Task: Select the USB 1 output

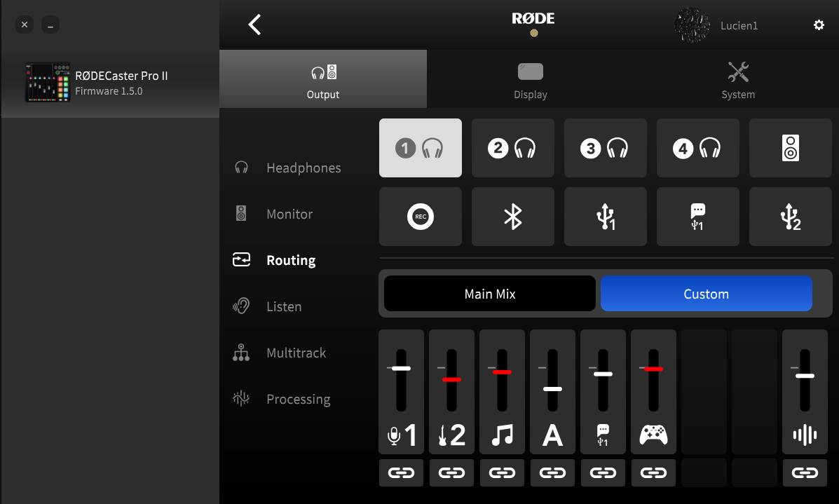Action: [x=605, y=217]
